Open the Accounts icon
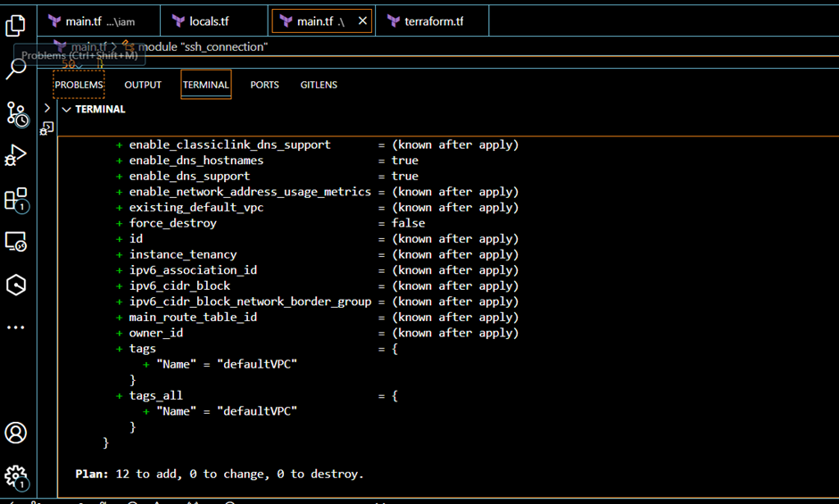 [x=16, y=433]
